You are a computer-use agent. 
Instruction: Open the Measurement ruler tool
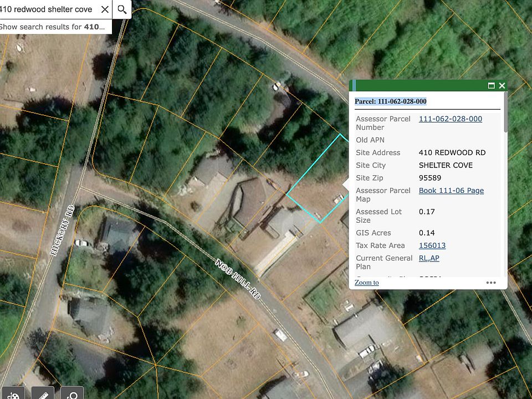(43, 393)
